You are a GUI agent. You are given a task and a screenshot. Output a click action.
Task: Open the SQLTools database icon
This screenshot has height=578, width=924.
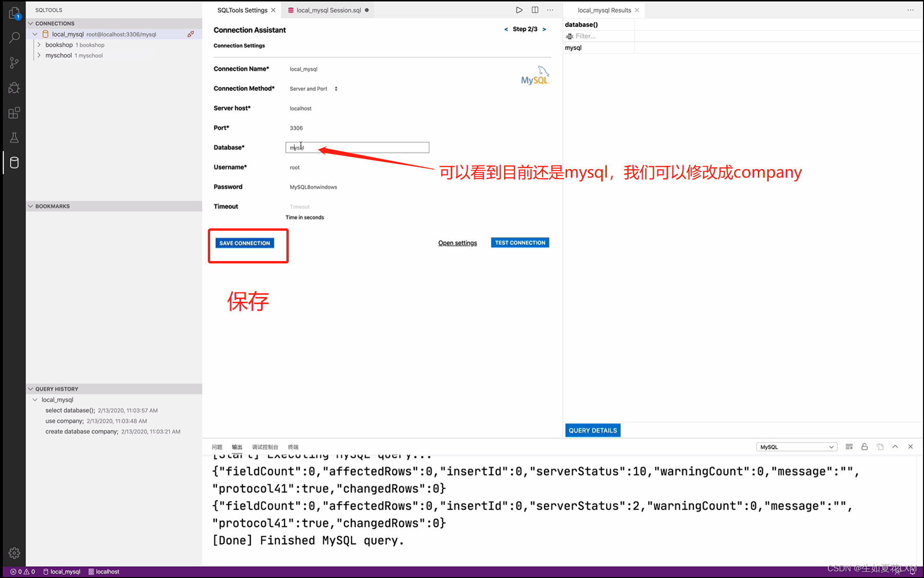pyautogui.click(x=14, y=163)
